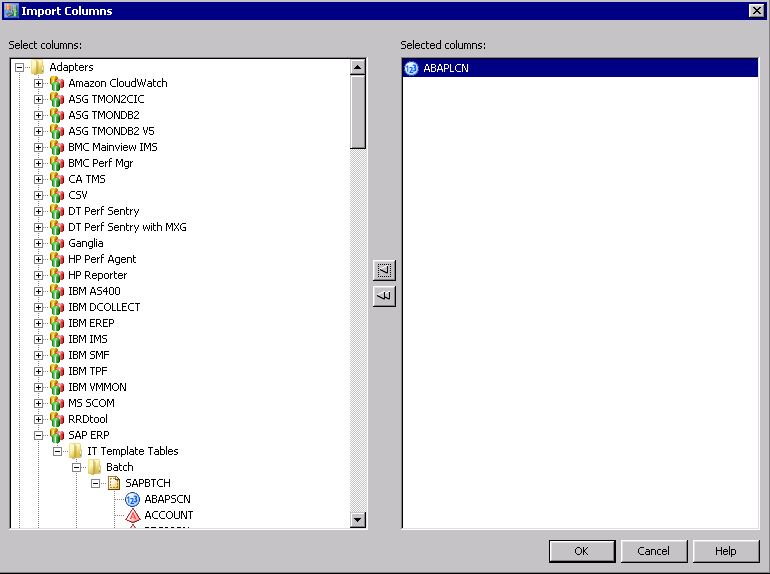
Task: Click the SAP ERP adapter icon
Action: point(57,436)
